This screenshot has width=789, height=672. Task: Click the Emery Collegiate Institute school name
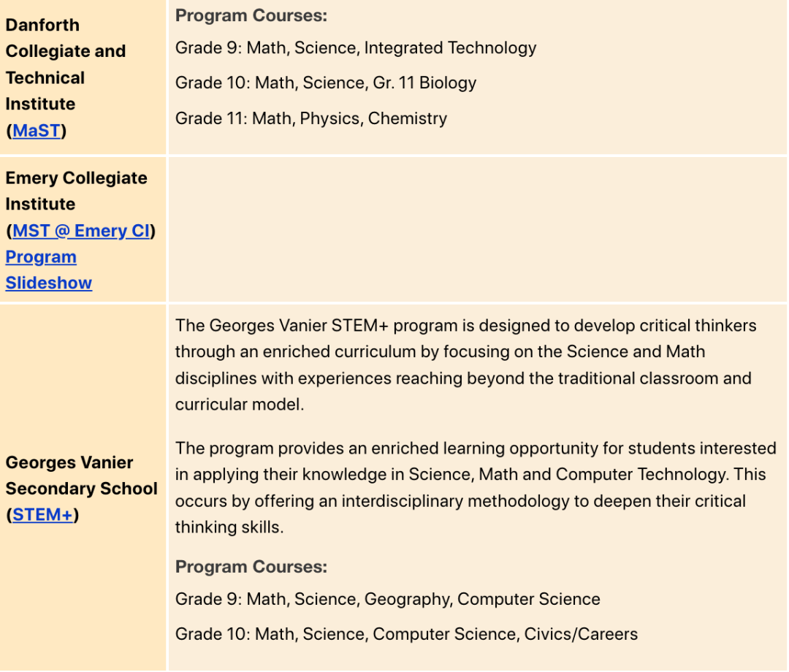(x=76, y=191)
